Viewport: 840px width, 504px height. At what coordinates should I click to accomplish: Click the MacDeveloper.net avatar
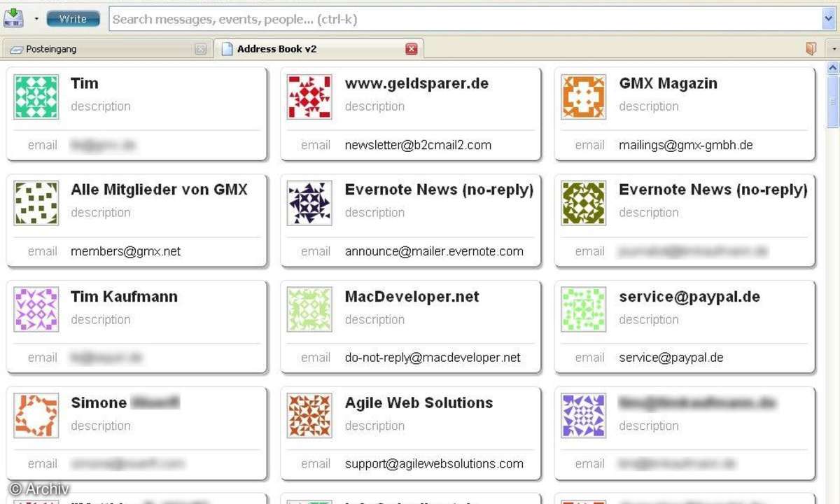[309, 309]
